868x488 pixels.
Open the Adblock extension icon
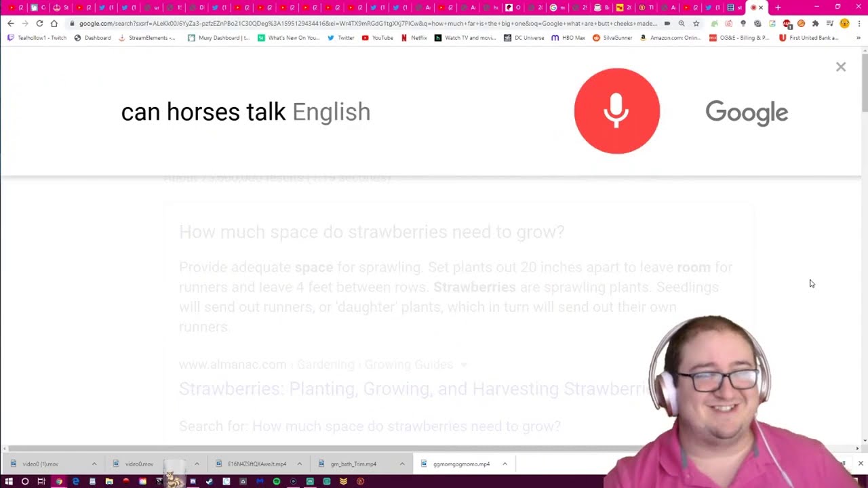(x=787, y=23)
